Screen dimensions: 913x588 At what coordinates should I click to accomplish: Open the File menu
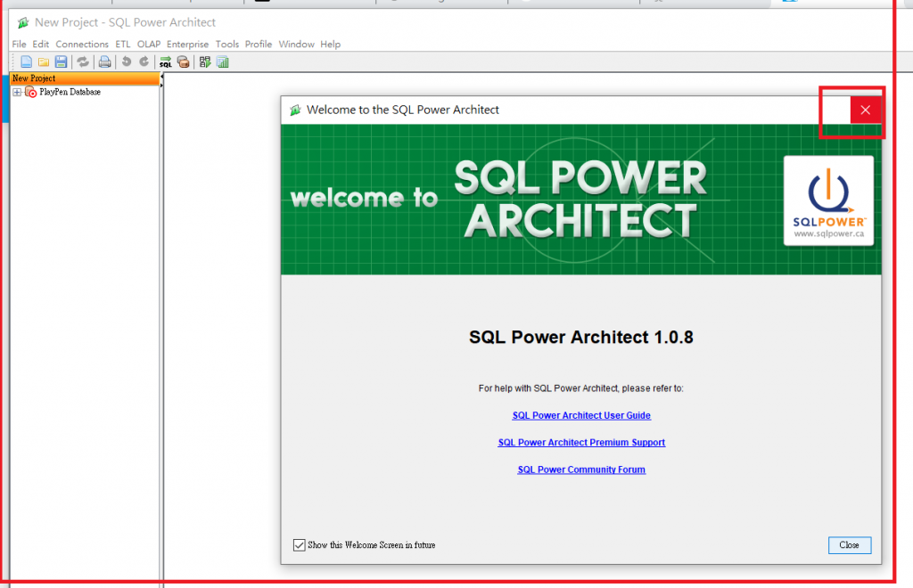20,45
